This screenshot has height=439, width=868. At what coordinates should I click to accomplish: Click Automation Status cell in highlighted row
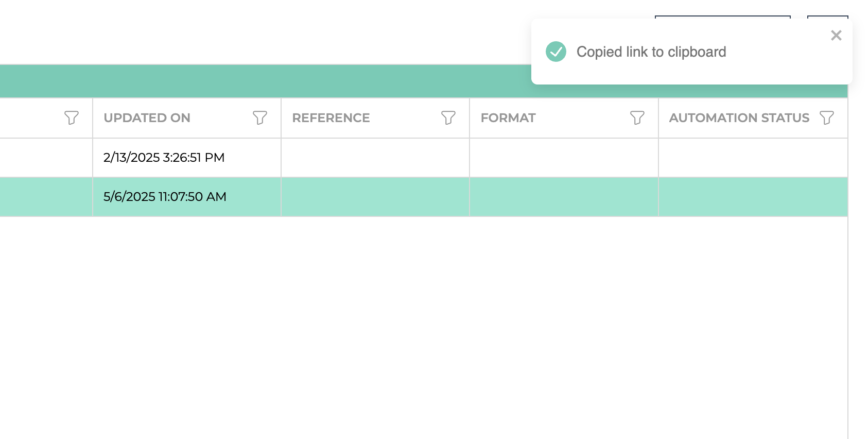point(753,197)
